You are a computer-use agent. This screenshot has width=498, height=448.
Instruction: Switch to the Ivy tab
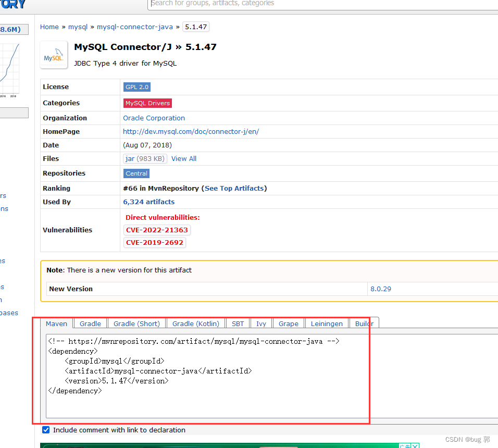coord(261,323)
